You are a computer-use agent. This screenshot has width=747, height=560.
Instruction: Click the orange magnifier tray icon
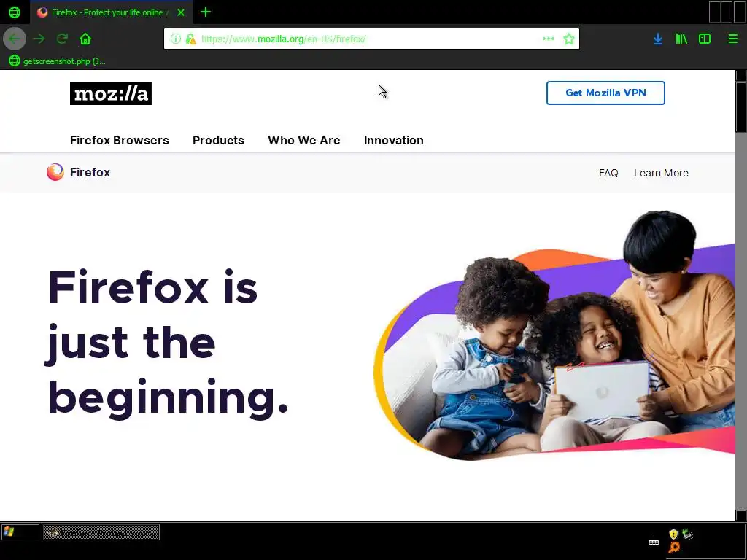[x=673, y=548]
